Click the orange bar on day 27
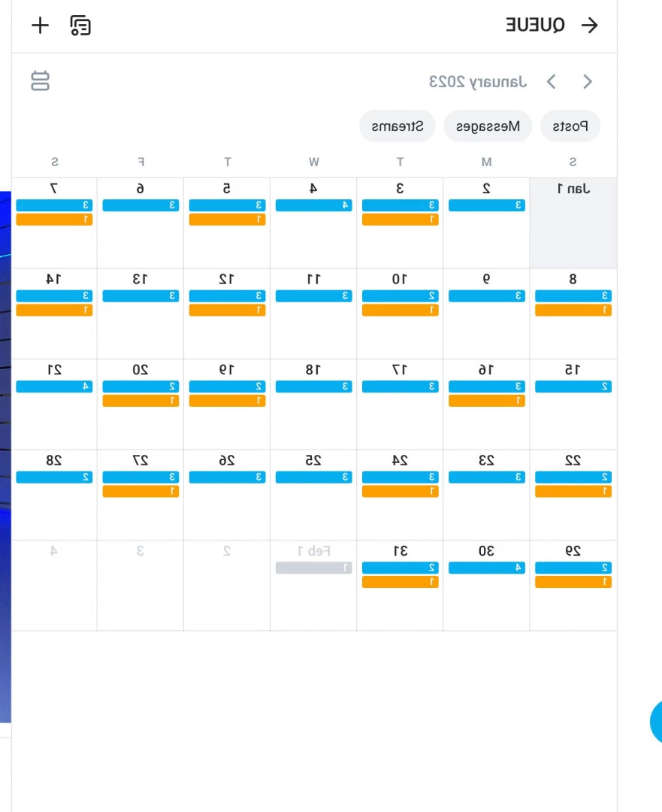 (141, 492)
